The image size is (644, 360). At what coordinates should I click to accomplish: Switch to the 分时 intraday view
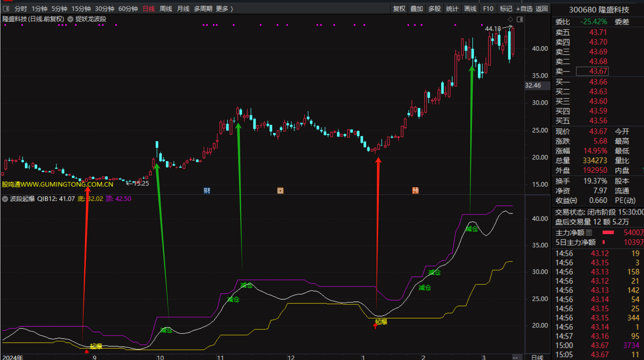pyautogui.click(x=20, y=9)
